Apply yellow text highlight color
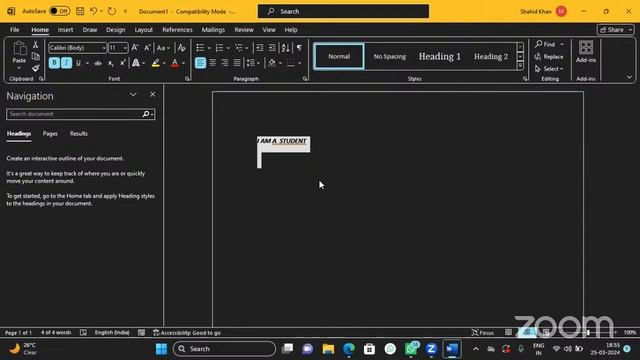The width and height of the screenshot is (640, 360). (156, 63)
